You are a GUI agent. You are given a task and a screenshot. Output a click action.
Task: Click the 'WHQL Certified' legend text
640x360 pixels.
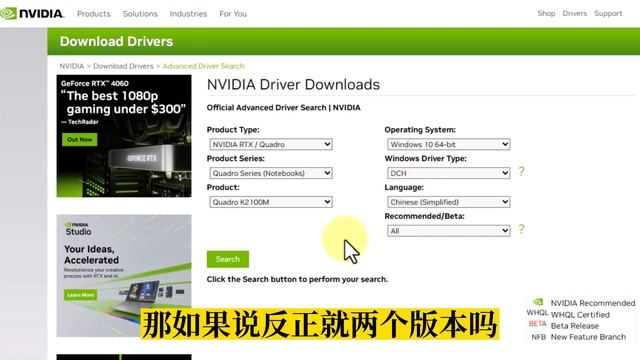click(x=580, y=315)
